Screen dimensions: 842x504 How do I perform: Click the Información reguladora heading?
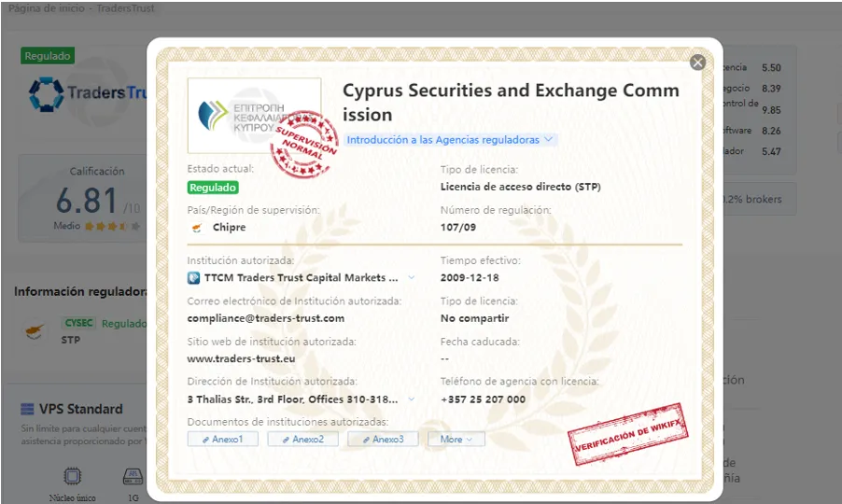(80, 291)
